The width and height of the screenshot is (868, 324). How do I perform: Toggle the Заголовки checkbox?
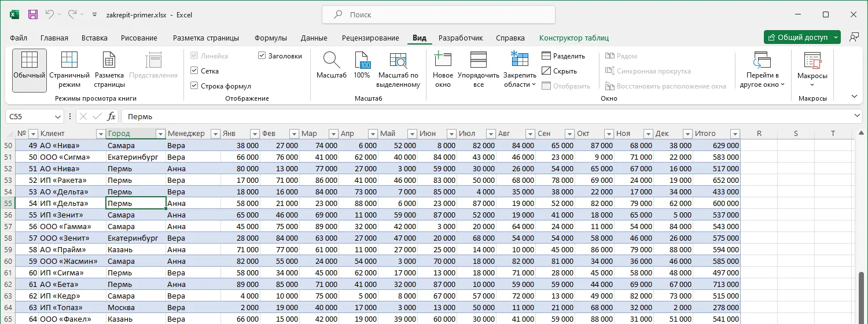tap(262, 56)
